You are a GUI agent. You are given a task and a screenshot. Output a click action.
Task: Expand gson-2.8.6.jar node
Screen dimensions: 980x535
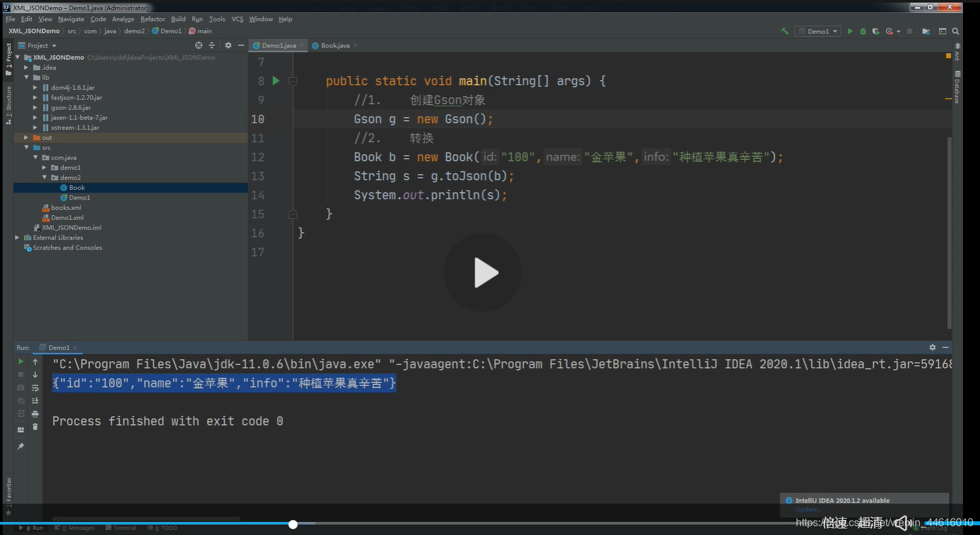click(35, 108)
